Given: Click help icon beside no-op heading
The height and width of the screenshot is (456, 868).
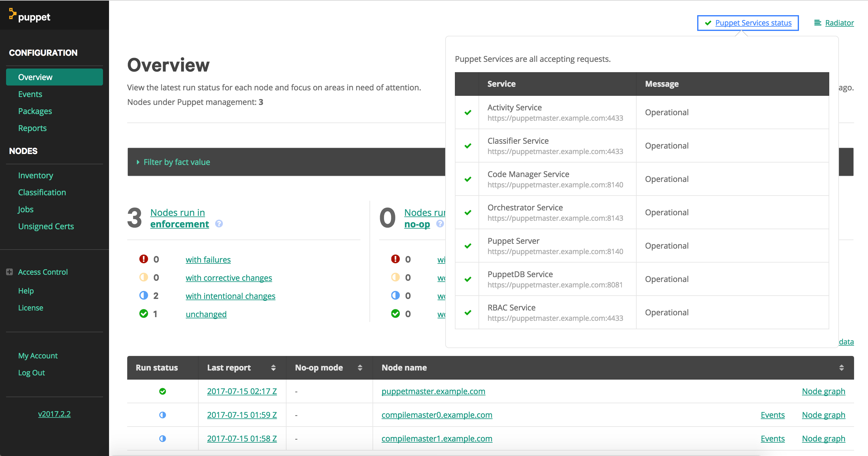Looking at the screenshot, I should click(440, 224).
